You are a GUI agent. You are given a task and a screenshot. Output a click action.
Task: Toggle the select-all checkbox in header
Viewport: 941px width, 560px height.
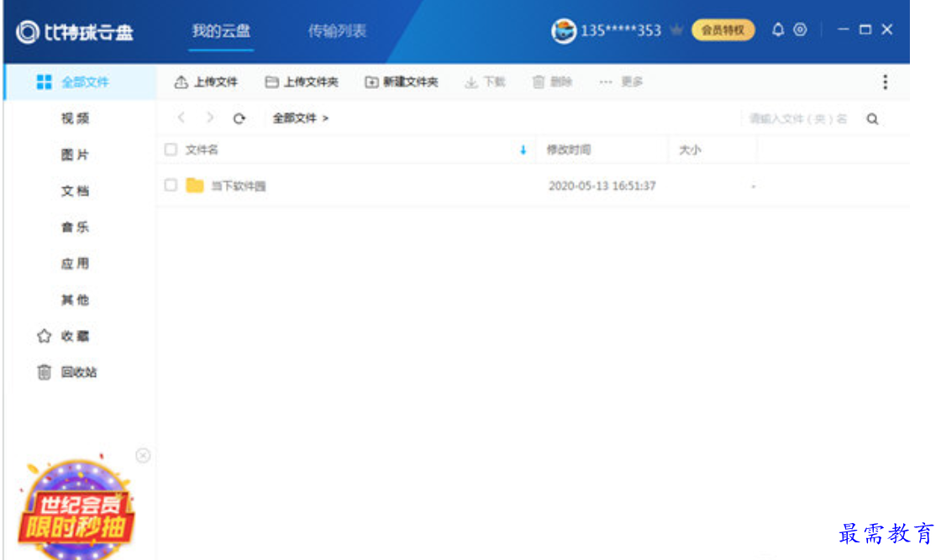pos(171,149)
